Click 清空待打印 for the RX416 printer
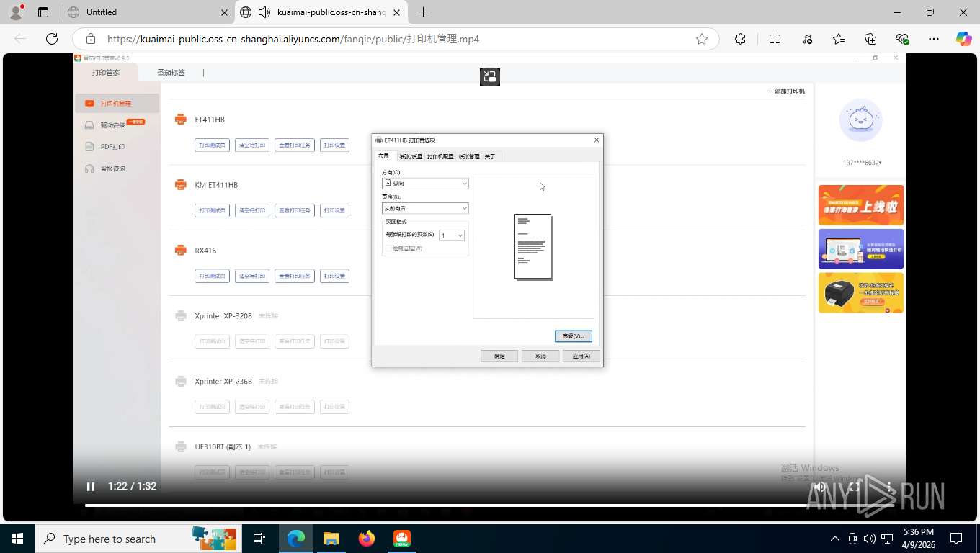Screen dimensions: 980x553 point(252,276)
